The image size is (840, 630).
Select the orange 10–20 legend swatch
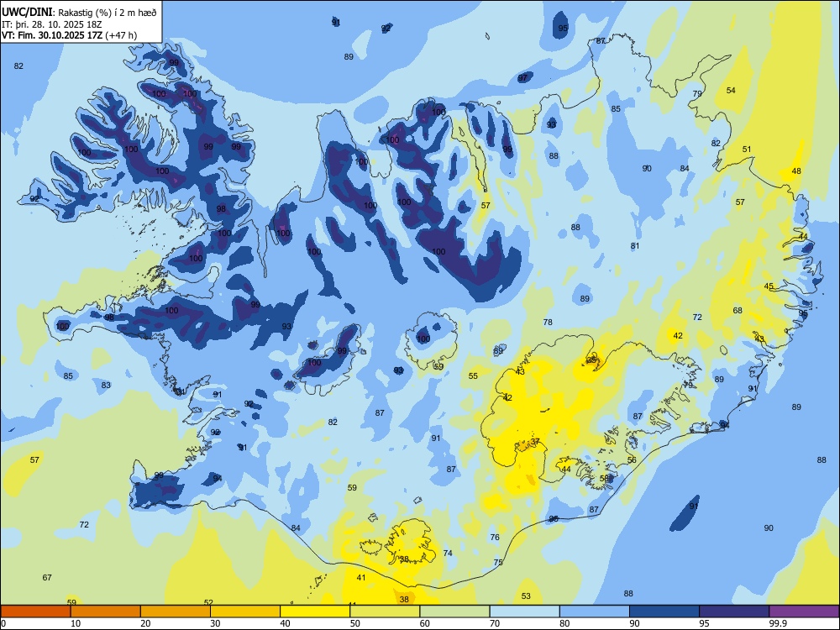(x=106, y=612)
